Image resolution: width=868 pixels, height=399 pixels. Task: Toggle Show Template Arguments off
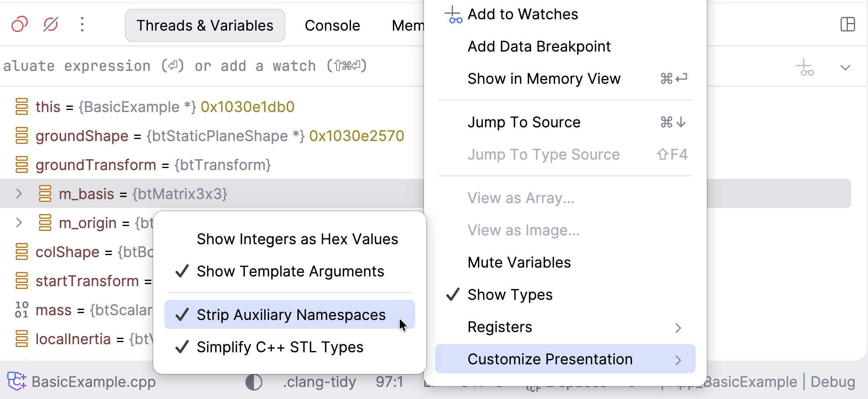coord(290,271)
